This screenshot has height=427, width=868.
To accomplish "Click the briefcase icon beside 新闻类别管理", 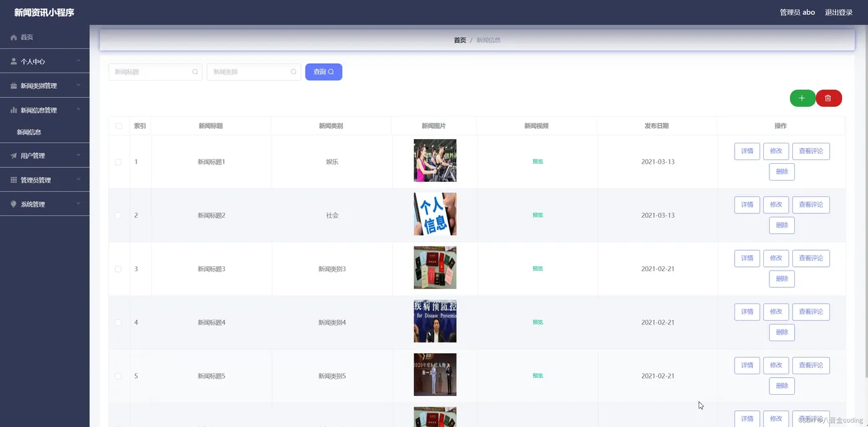I will pos(14,86).
